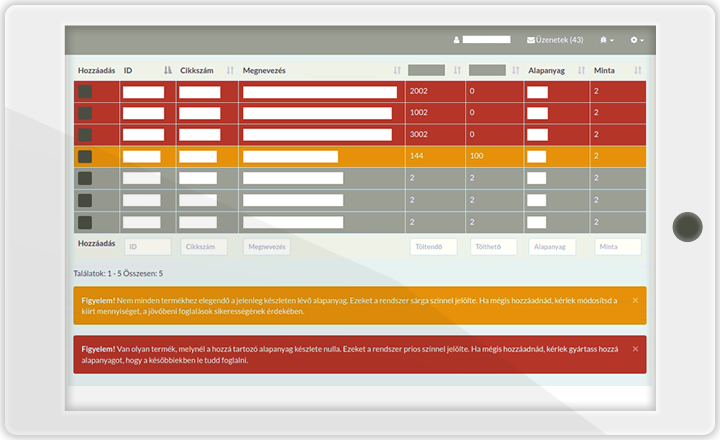
Task: Check the checkbox in the orange row
Action: pyautogui.click(x=85, y=157)
